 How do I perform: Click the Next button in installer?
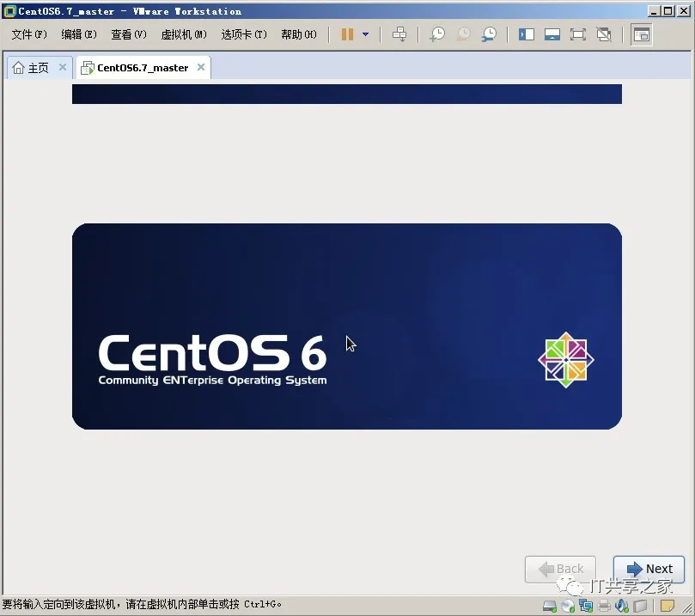(649, 569)
